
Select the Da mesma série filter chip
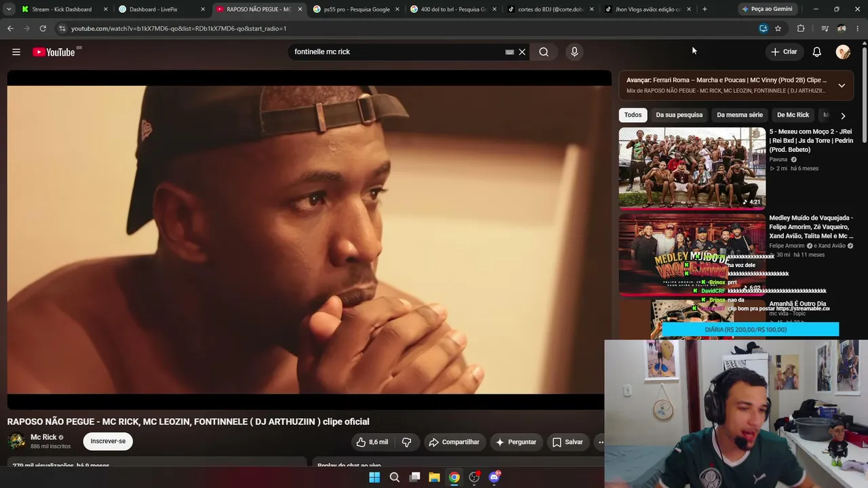coord(740,115)
